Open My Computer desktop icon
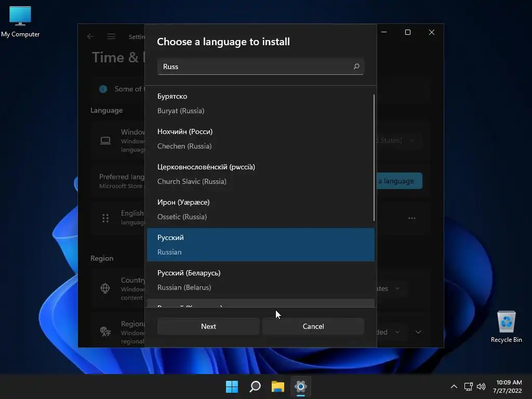Screen dimensions: 532x399 coord(20,21)
